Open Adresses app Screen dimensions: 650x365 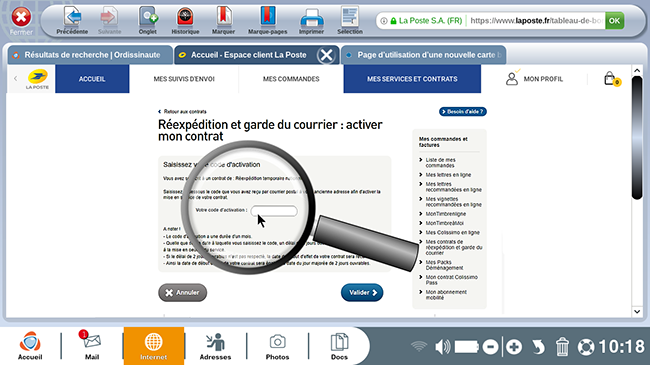(215, 346)
